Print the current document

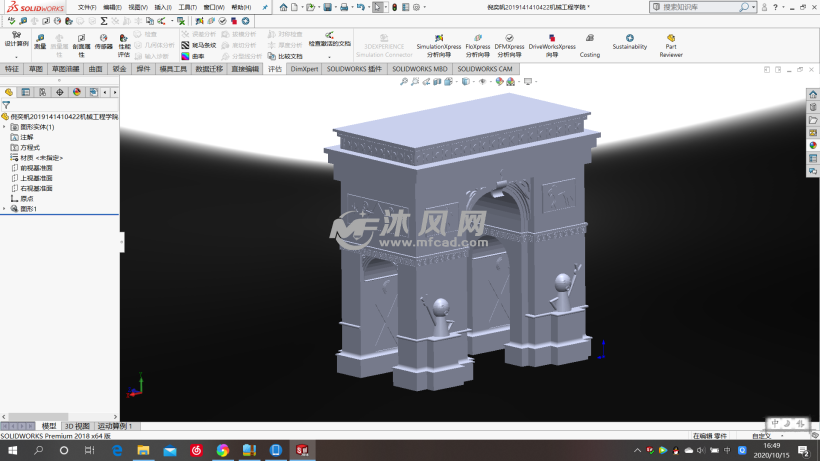point(344,7)
